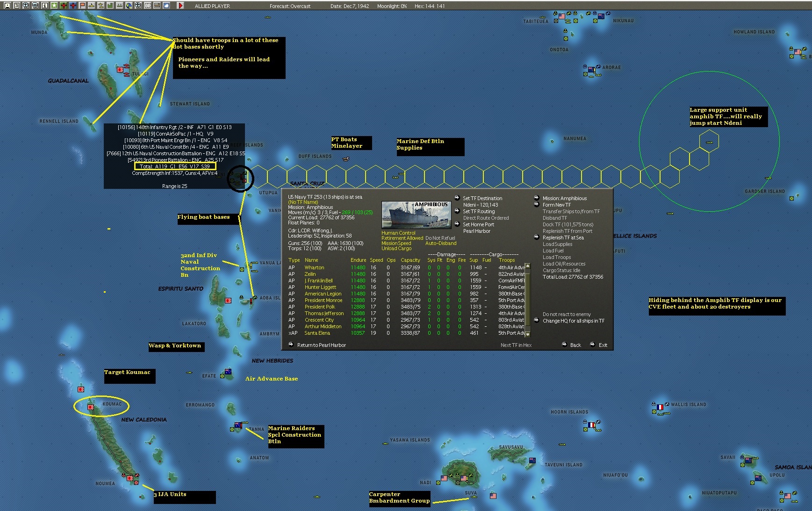Click the 'OP' toolbar icon
The width and height of the screenshot is (812, 511).
[147, 6]
